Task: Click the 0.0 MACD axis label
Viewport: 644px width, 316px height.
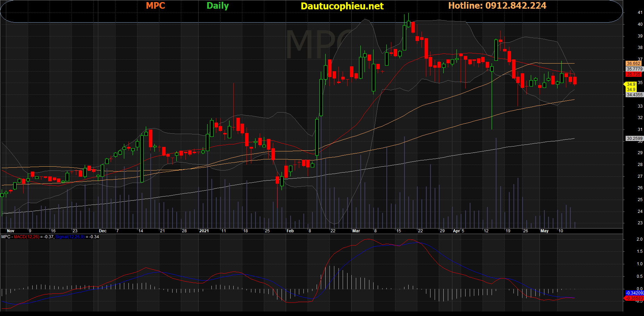Action: tap(639, 289)
